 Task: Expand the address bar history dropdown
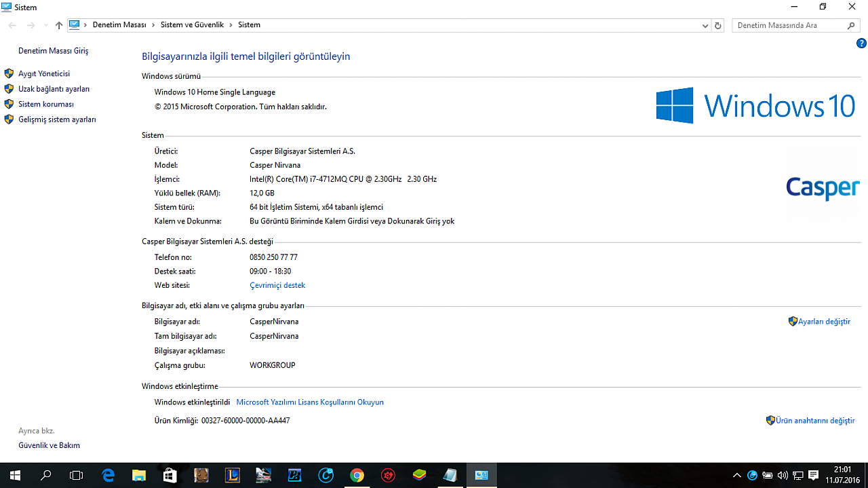[705, 25]
